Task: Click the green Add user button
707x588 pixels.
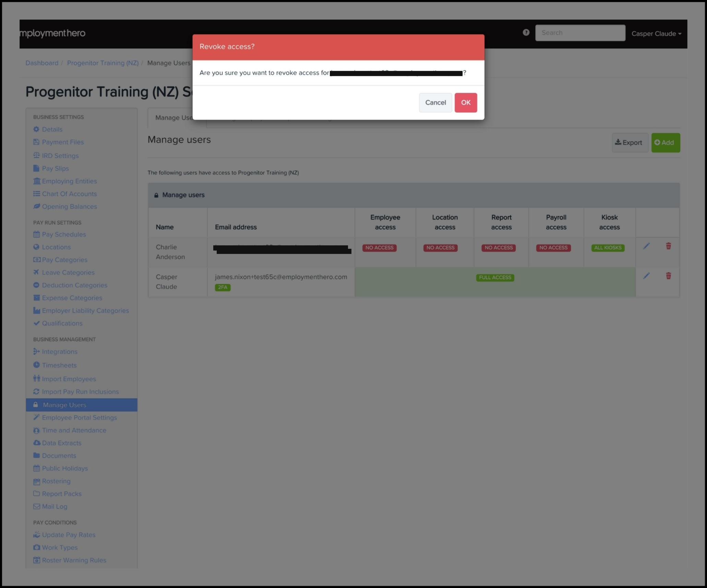Action: 665,143
